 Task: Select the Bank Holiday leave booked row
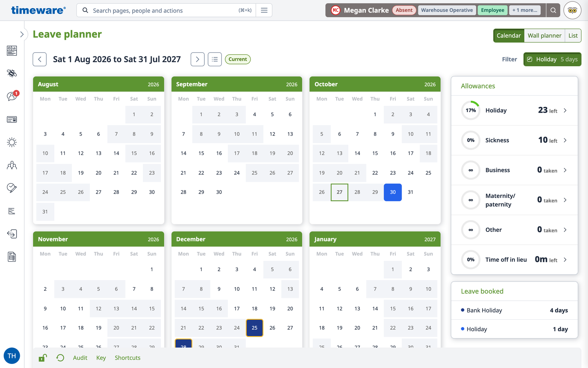click(514, 310)
